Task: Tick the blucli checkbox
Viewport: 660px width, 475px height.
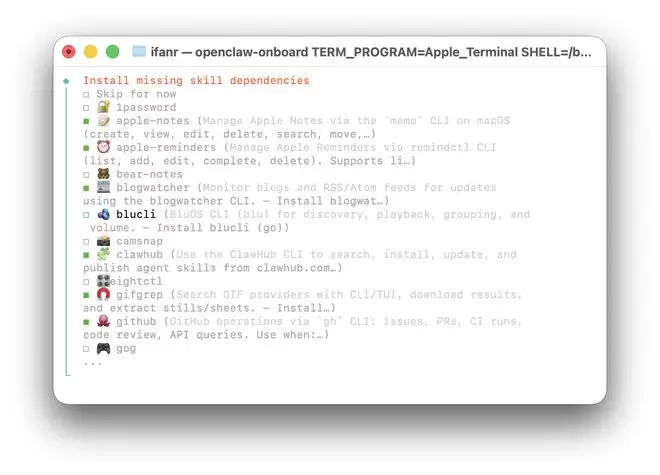Action: [x=86, y=215]
